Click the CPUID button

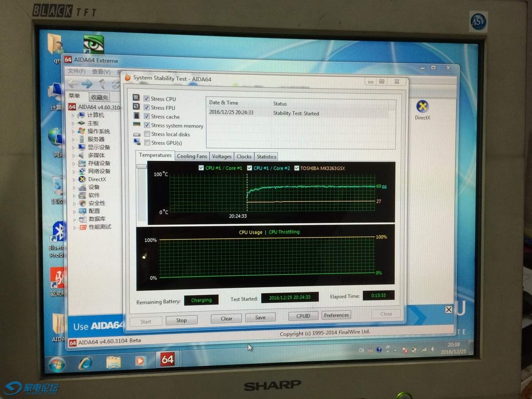pyautogui.click(x=303, y=316)
